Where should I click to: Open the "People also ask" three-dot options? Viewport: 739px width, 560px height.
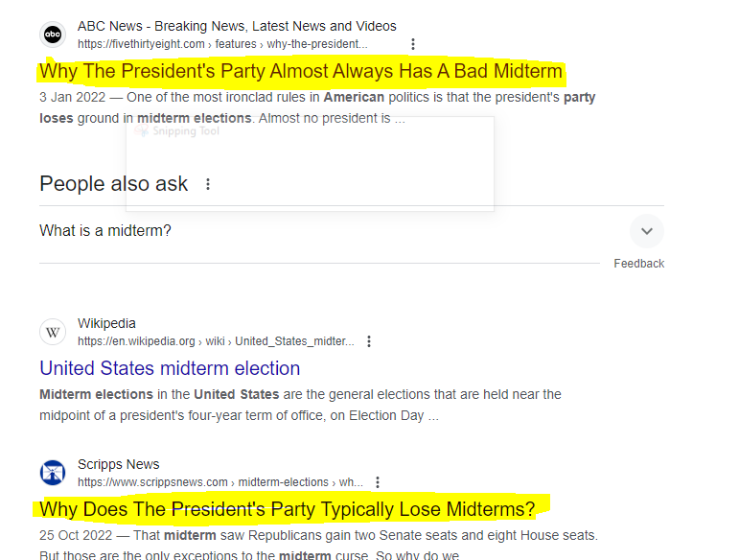(x=208, y=184)
